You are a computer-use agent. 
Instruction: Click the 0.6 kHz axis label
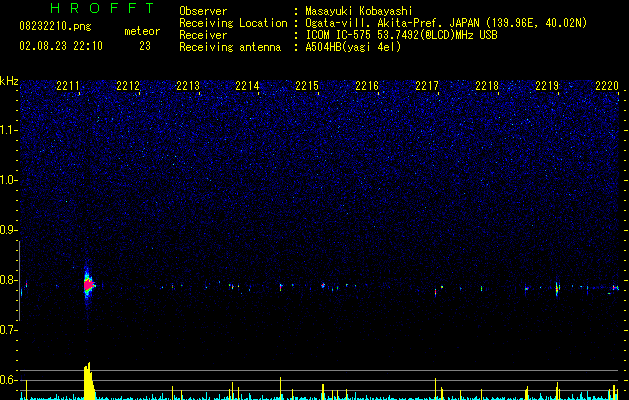pos(9,380)
